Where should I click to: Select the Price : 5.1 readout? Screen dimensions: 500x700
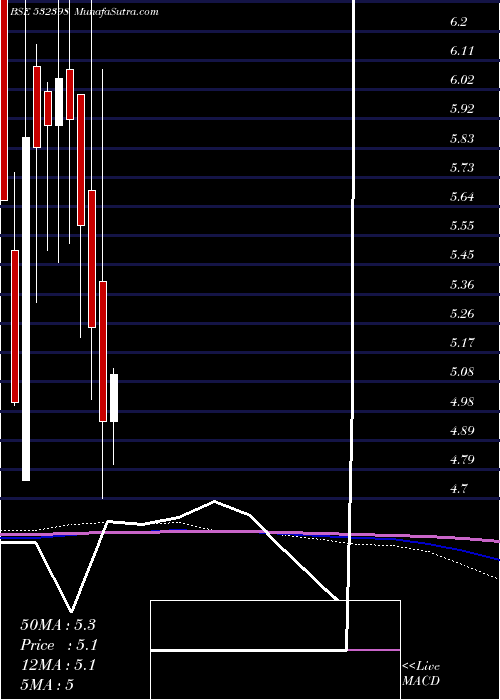click(59, 645)
